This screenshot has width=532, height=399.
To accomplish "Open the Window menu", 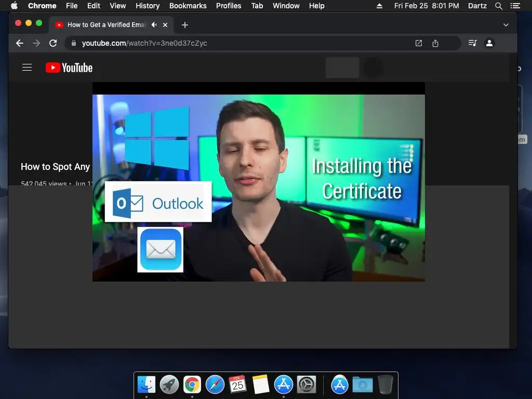I will point(286,6).
